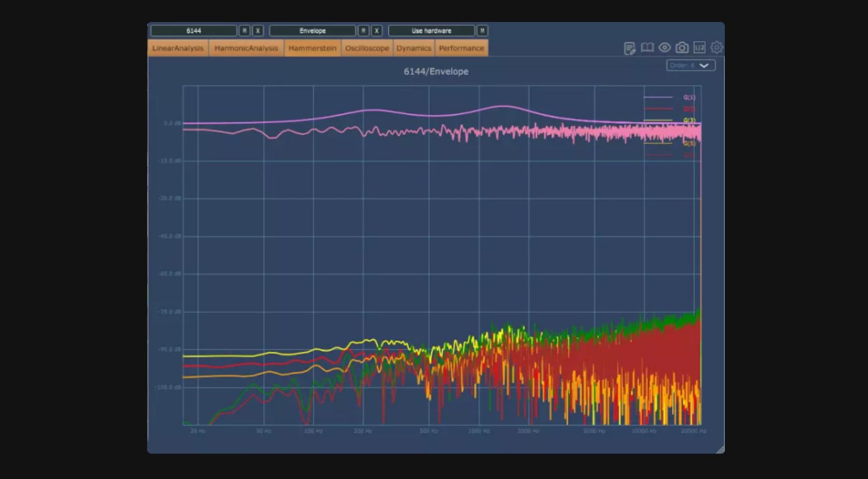
Task: Switch to the Oscilloscope tab
Action: (x=367, y=48)
